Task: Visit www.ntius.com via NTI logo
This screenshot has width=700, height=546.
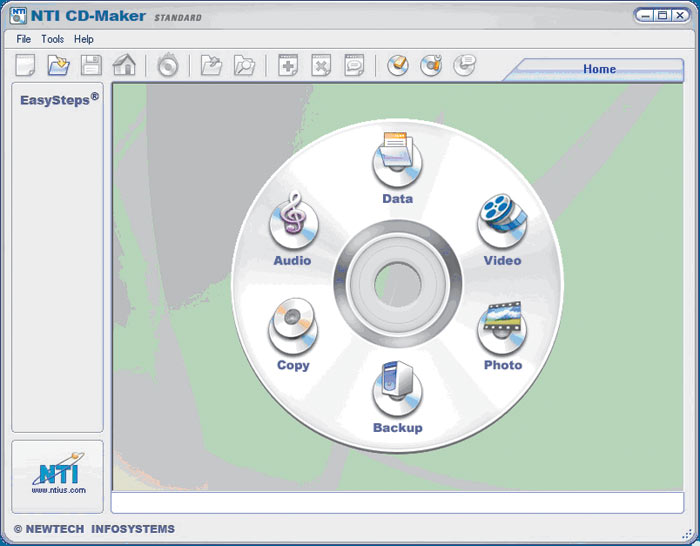Action: [58, 474]
